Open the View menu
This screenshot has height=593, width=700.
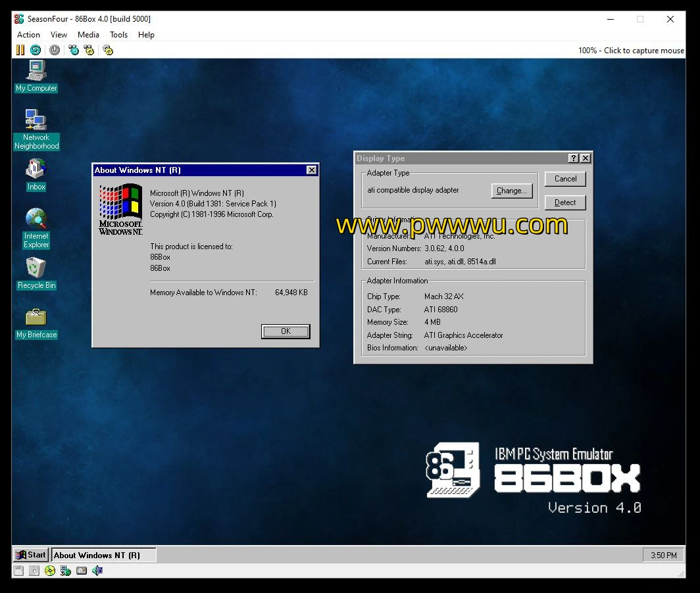[59, 35]
